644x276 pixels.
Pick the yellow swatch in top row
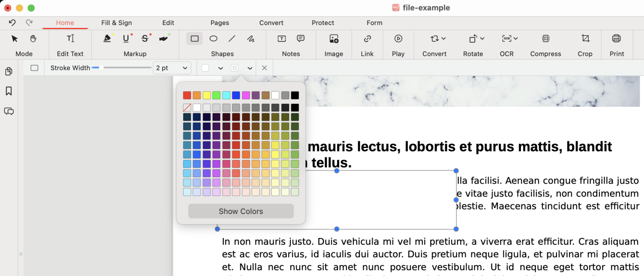point(207,95)
